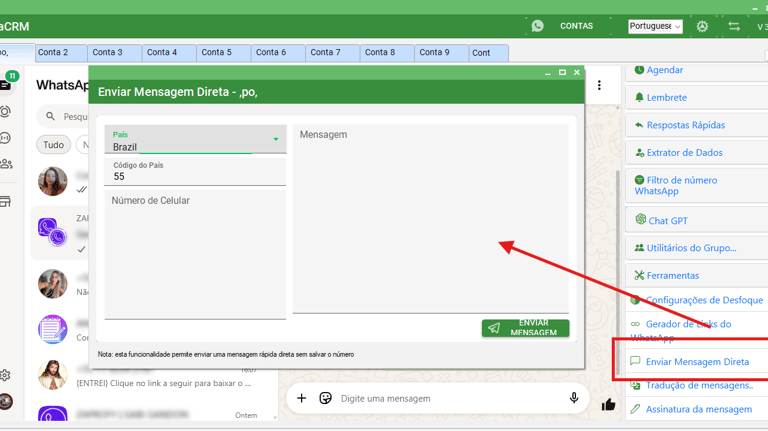Open the emoji picker in the message bar

tap(325, 398)
